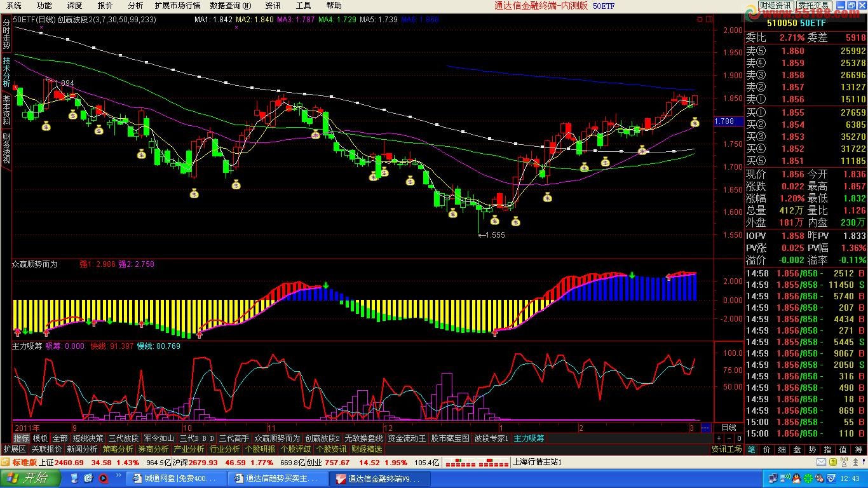
Task: Select the 基本资料 side tab
Action: click(6, 110)
